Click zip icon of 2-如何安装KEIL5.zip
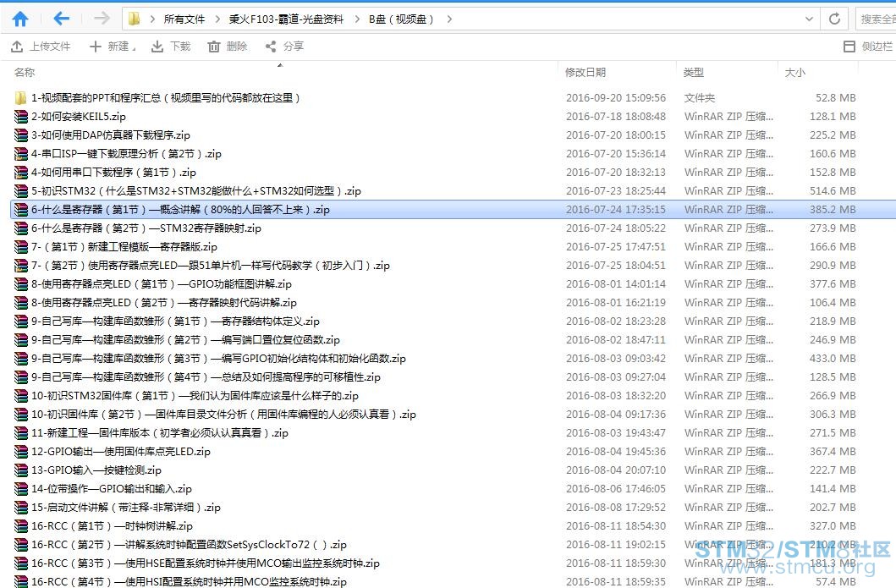 click(x=20, y=117)
